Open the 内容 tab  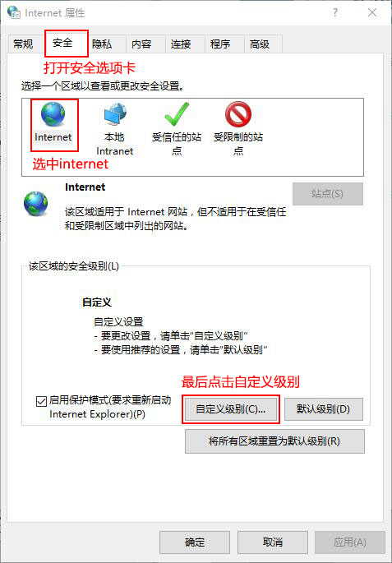click(141, 44)
